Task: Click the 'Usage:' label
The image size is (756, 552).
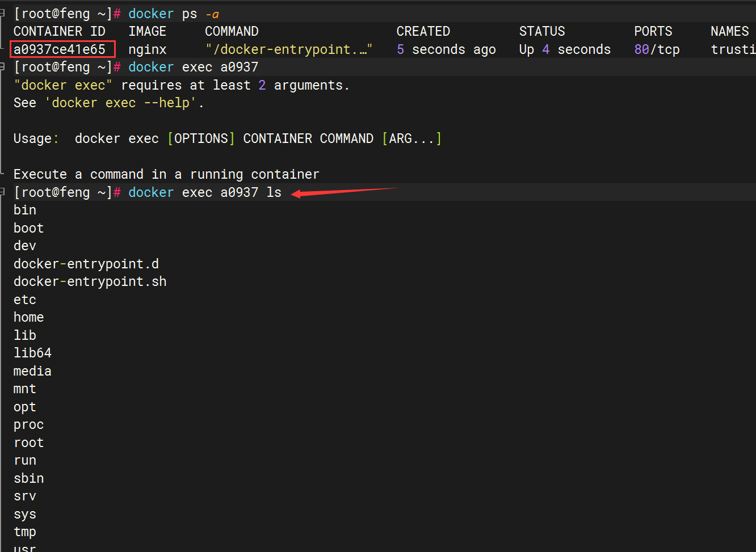Action: coord(36,138)
